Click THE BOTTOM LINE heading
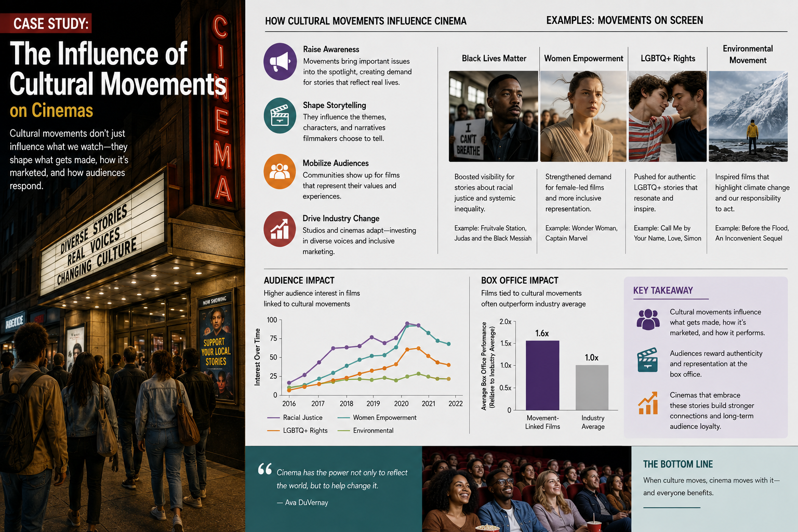The width and height of the screenshot is (798, 532). point(678,464)
